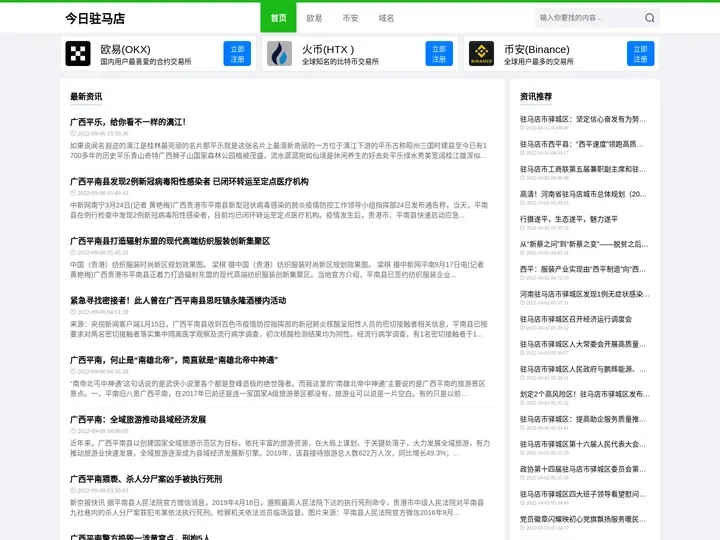This screenshot has height=540, width=720.
Task: Open sidebar link 驻马店市驿城区召开经济运行调度会
Action: [x=576, y=319]
